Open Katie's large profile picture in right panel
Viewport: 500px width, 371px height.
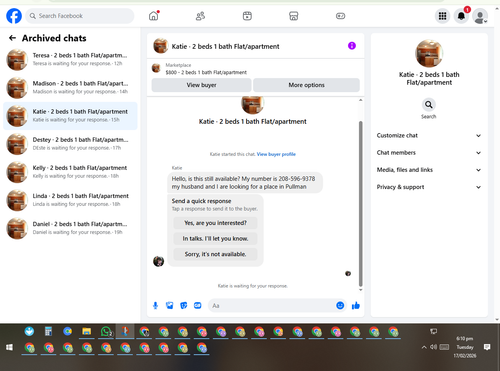tap(429, 53)
